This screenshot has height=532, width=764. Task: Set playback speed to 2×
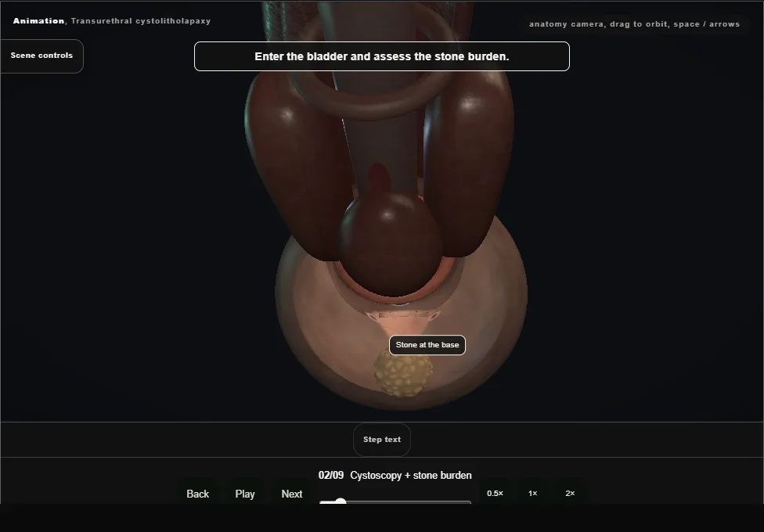coord(570,493)
